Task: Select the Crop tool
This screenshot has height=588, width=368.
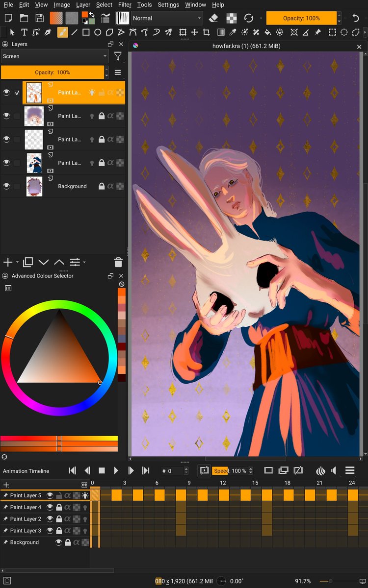Action: click(206, 32)
